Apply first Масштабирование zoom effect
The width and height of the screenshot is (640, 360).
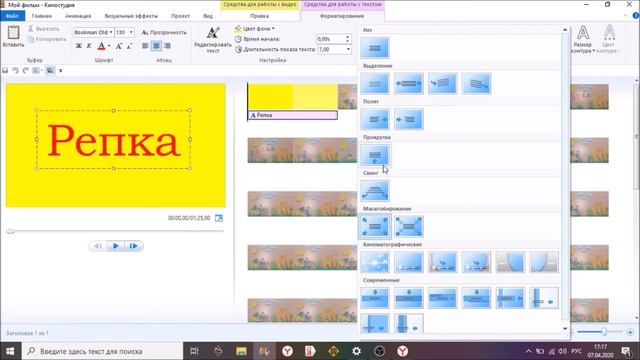coord(375,227)
